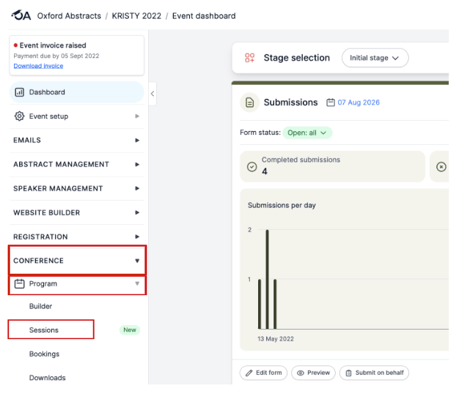Click the Preview button
This screenshot has height=405, width=470.
313,373
